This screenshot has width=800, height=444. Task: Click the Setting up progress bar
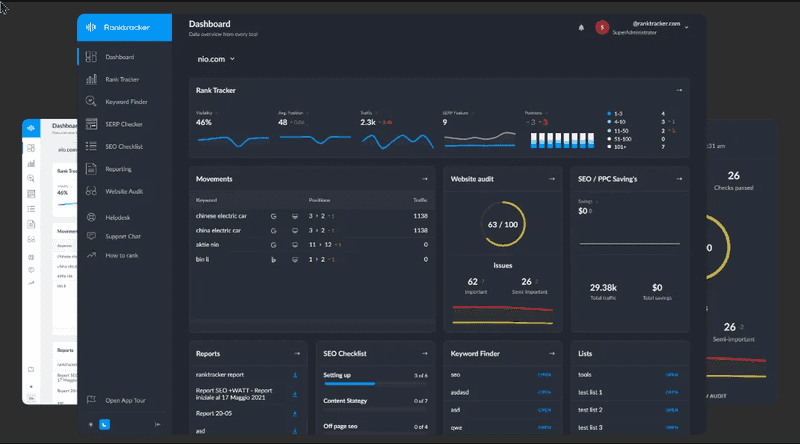pos(376,383)
